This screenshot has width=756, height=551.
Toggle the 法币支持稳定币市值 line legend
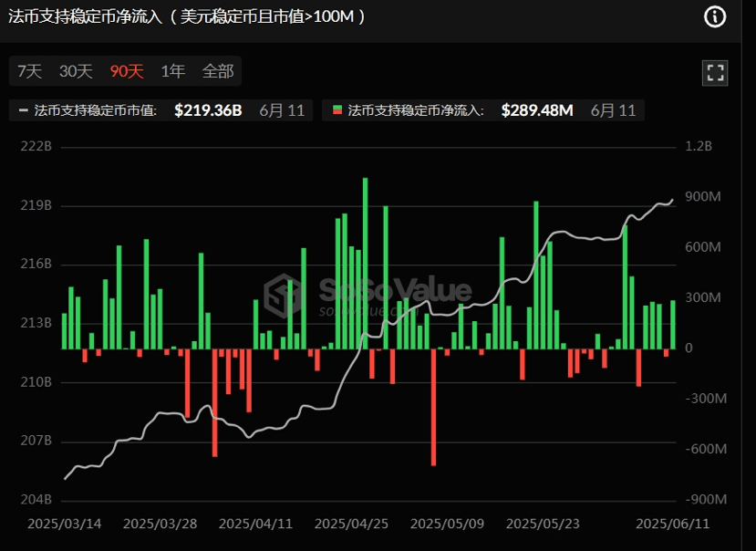pos(161,110)
